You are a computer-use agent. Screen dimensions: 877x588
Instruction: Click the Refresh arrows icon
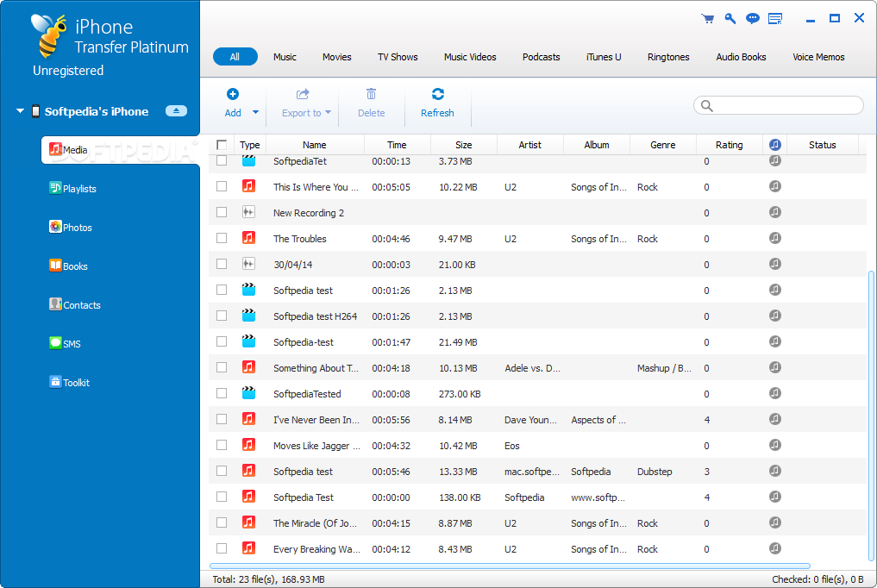pos(437,94)
